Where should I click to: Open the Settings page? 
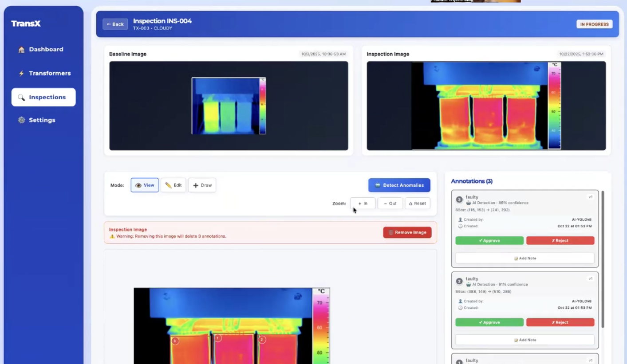pos(43,120)
